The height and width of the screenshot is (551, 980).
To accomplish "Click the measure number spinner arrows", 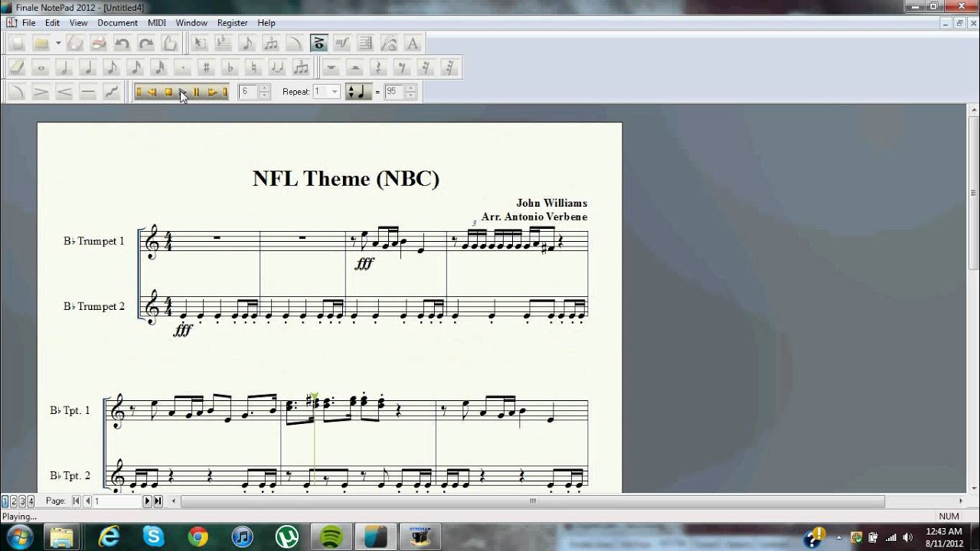I will point(264,92).
